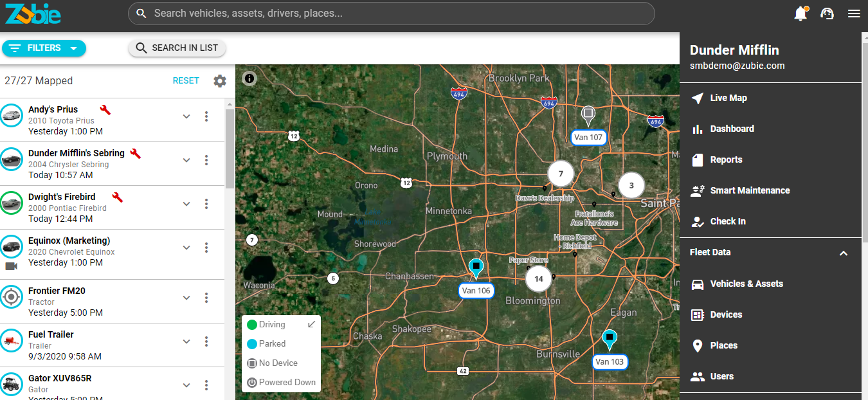Click the Equinox dashcam camera icon
The height and width of the screenshot is (400, 868).
coord(11,266)
